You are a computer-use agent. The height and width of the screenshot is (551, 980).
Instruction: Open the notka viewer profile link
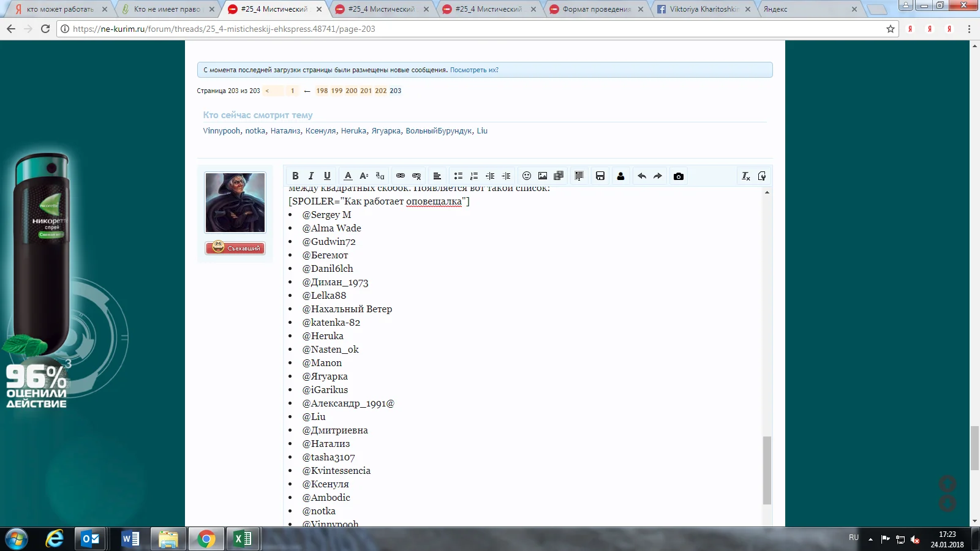pyautogui.click(x=255, y=131)
